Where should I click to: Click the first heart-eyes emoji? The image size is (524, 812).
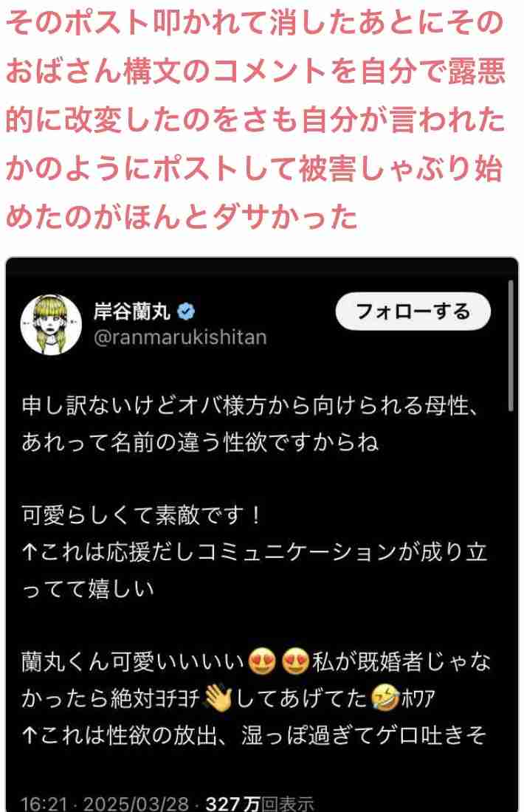click(262, 661)
